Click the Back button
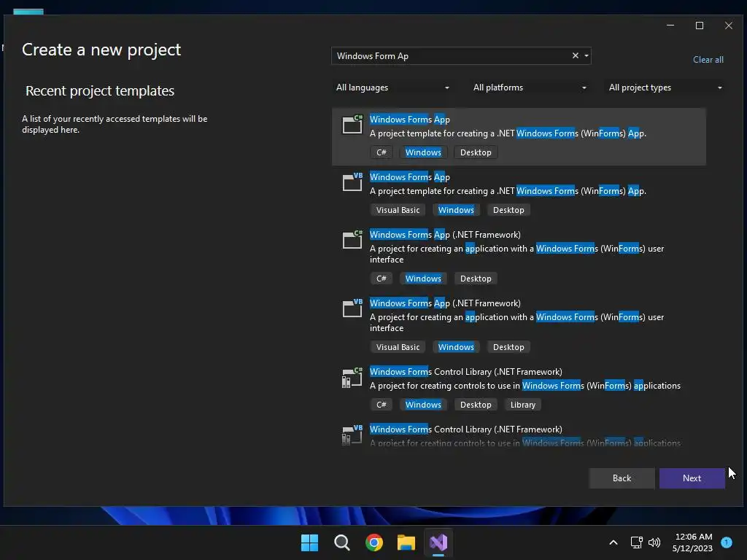The height and width of the screenshot is (560, 747). pos(622,478)
